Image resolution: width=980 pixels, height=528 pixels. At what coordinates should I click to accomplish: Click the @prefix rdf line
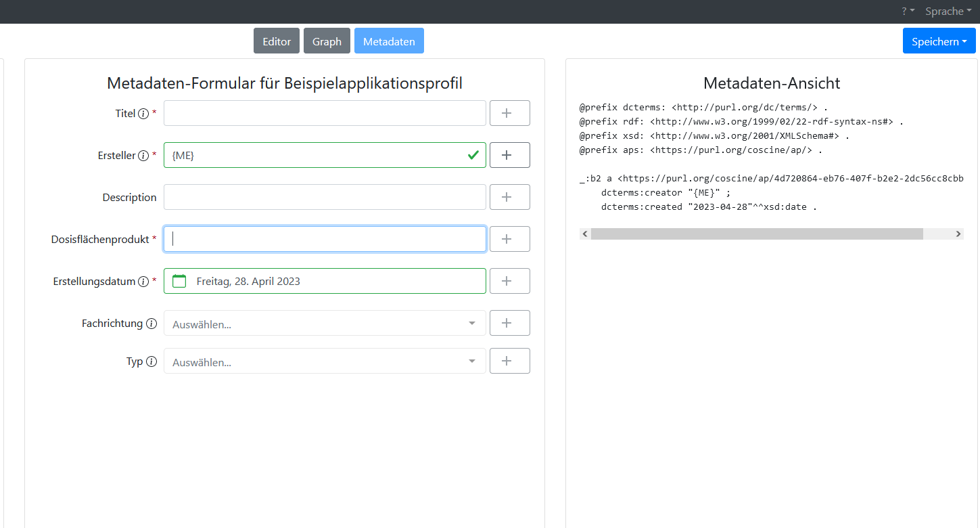[x=742, y=121]
